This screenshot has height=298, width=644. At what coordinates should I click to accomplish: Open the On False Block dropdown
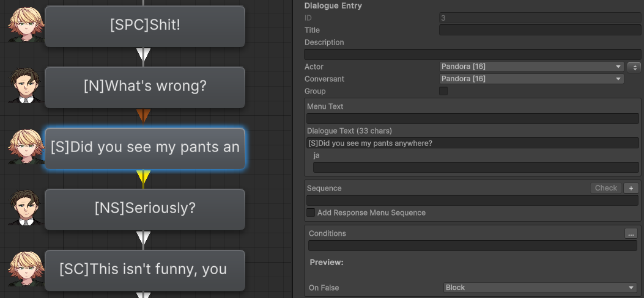(x=541, y=288)
